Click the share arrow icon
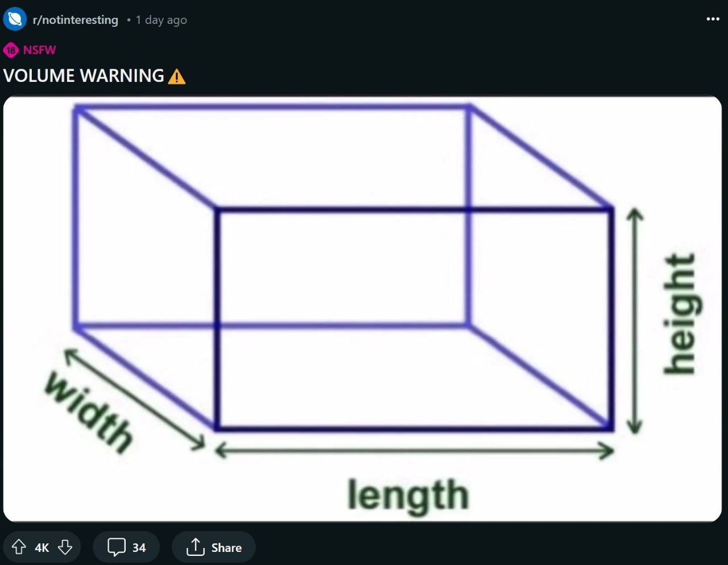The width and height of the screenshot is (728, 565). click(x=195, y=547)
